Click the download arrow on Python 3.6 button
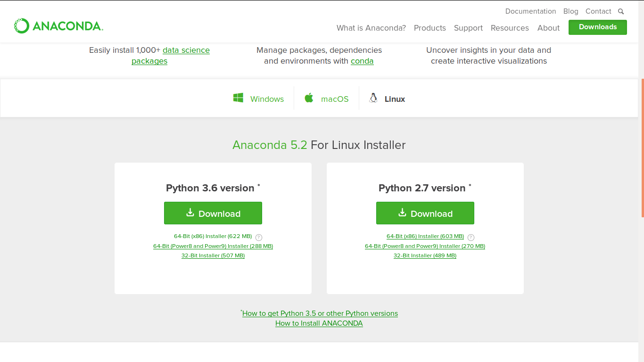644x362 pixels. 190,213
